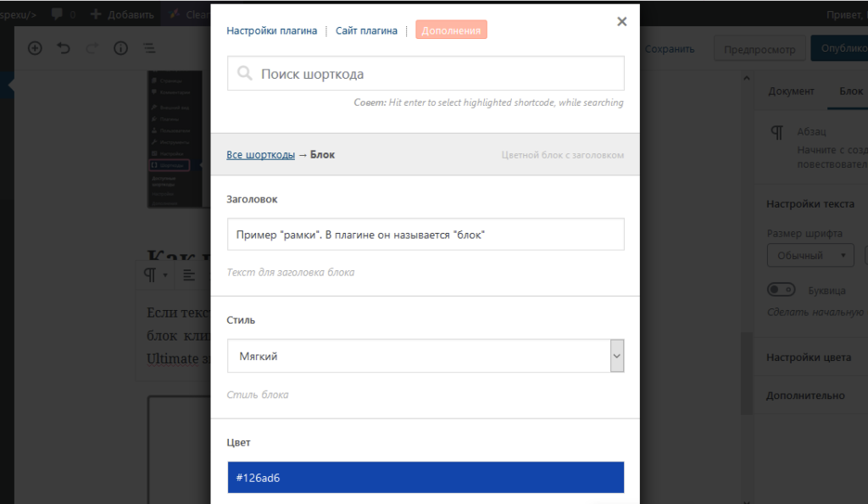This screenshot has height=504, width=868.
Task: Click the Дополнения button
Action: coord(451,30)
